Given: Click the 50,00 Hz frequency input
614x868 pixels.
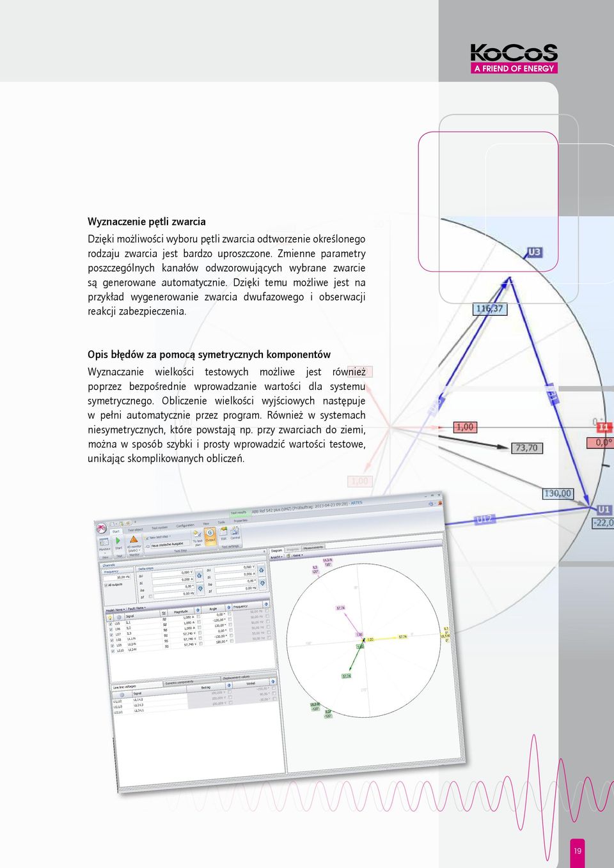Looking at the screenshot, I should pyautogui.click(x=117, y=577).
